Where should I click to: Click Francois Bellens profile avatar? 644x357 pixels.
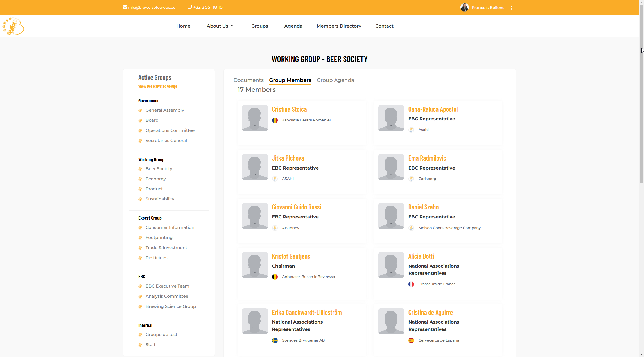(464, 8)
